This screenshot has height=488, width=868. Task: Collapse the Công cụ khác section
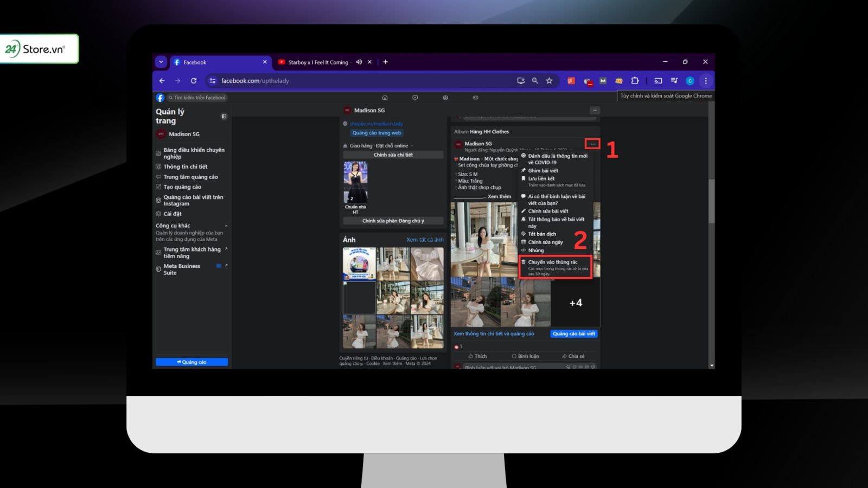pyautogui.click(x=226, y=226)
